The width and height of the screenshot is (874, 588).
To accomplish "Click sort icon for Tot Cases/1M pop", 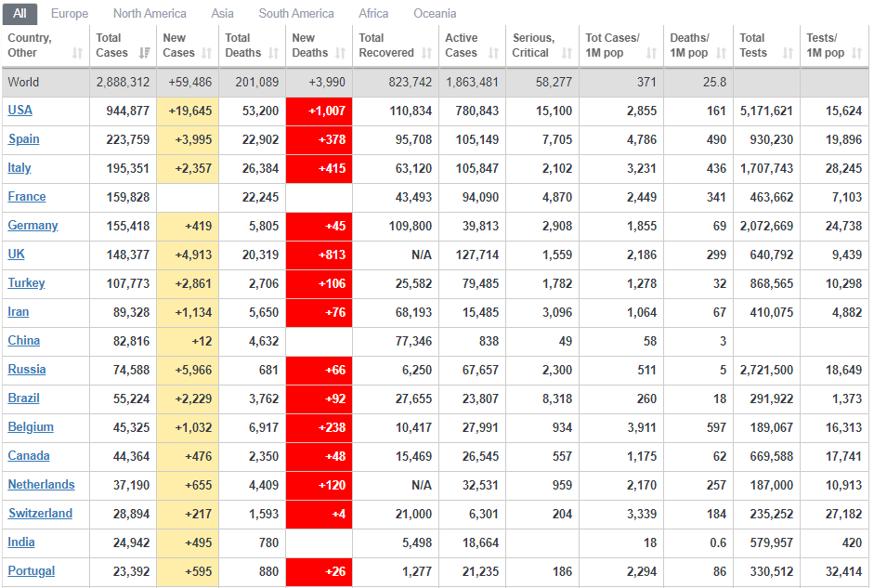I will coord(652,53).
